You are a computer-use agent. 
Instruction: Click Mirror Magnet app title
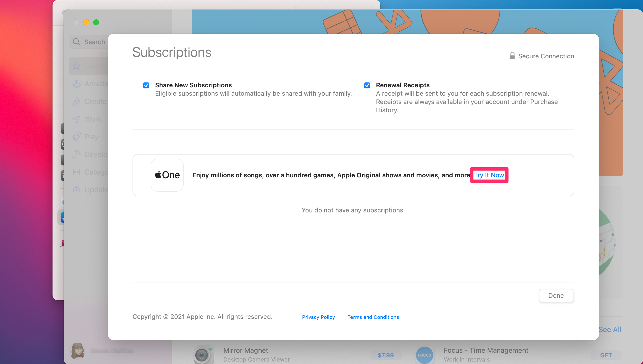(x=246, y=350)
